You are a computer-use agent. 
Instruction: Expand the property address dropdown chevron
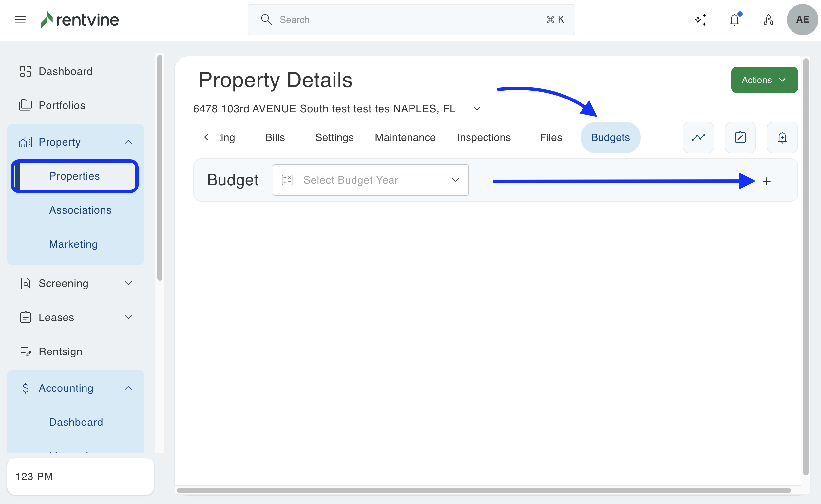[x=477, y=109]
